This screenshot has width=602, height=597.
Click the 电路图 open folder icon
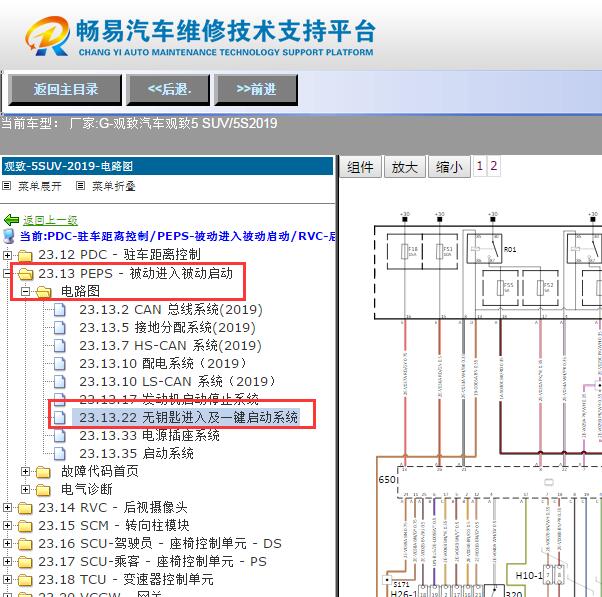(44, 292)
